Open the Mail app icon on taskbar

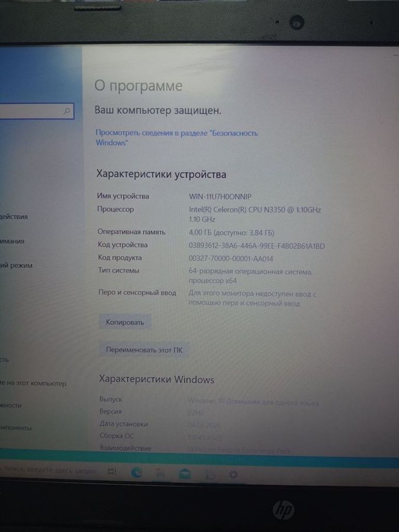185,474
